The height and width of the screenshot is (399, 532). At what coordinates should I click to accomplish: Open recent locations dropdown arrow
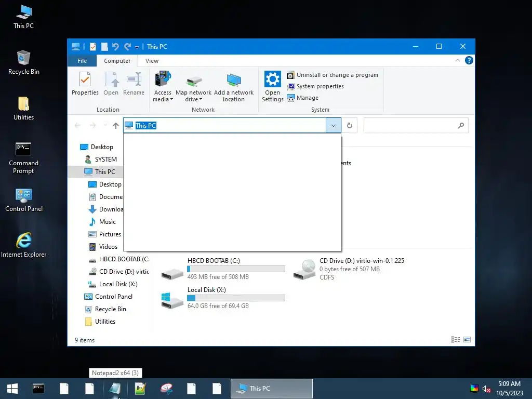point(105,126)
